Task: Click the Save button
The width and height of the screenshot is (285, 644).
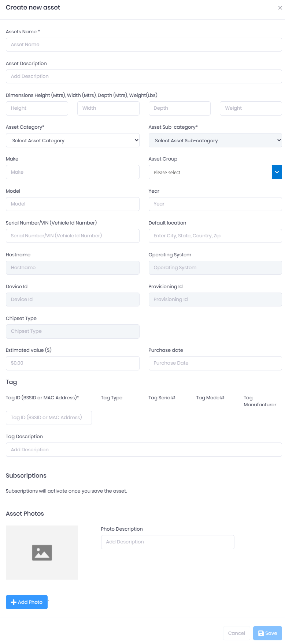Action: point(267,633)
